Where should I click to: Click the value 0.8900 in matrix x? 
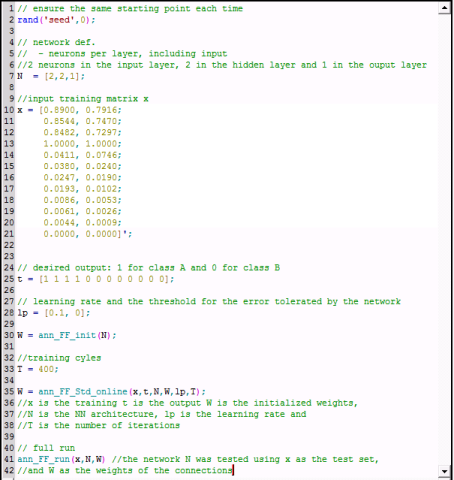pos(60,110)
